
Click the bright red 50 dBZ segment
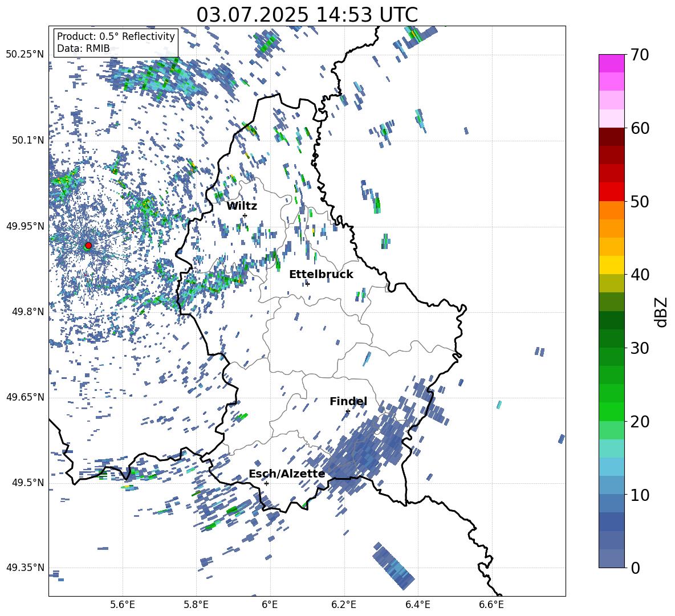[611, 192]
